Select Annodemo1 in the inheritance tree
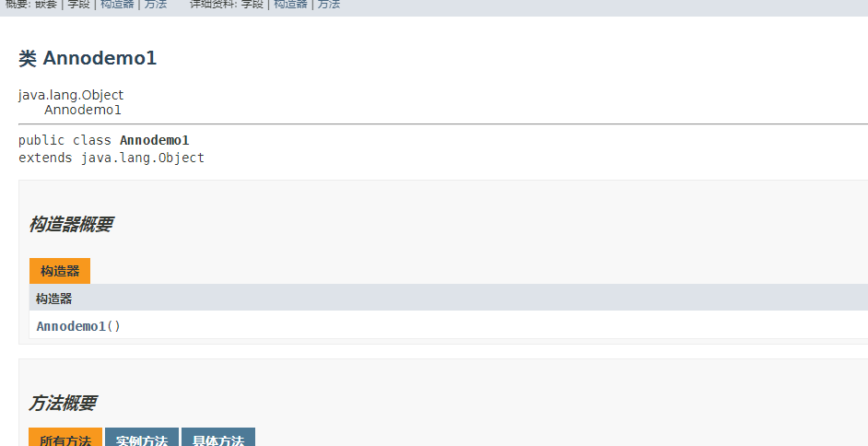This screenshot has width=868, height=446. 83,110
